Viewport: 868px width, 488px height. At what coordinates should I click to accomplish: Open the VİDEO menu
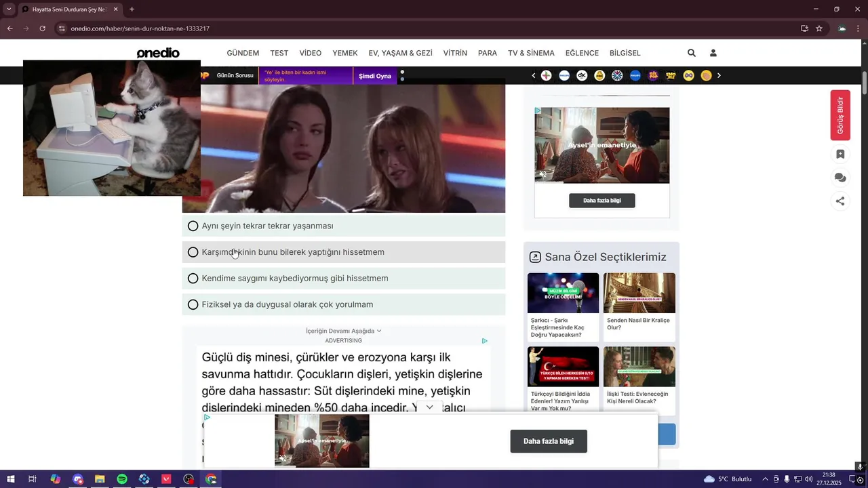(311, 53)
